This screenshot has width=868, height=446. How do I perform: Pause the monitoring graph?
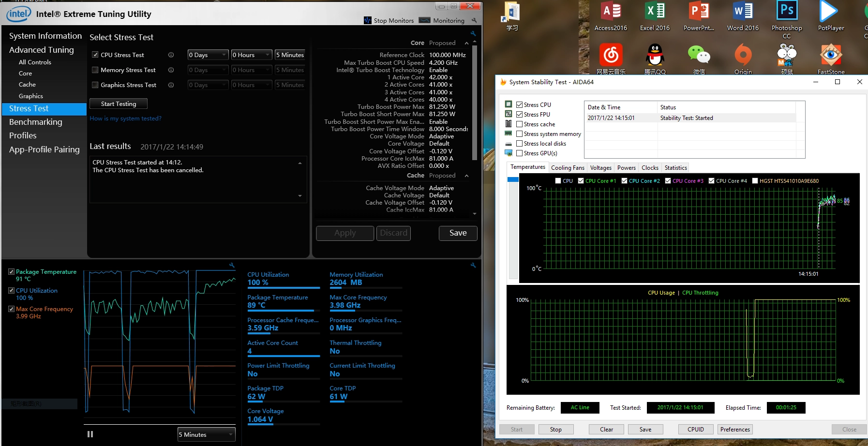coord(90,434)
